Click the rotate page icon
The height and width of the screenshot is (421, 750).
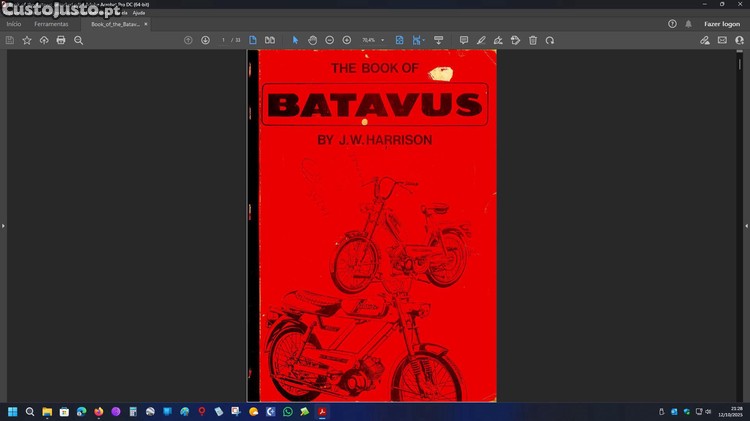tap(550, 40)
